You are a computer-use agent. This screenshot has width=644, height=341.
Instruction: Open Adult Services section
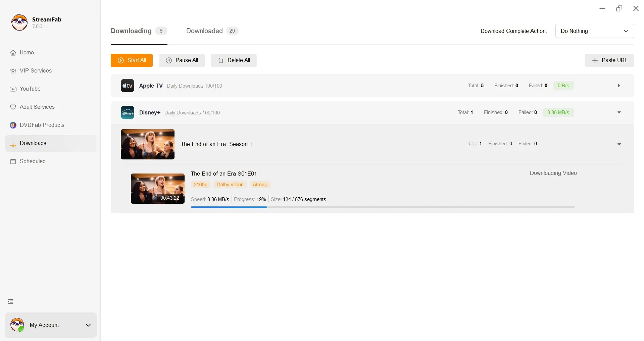click(x=50, y=107)
